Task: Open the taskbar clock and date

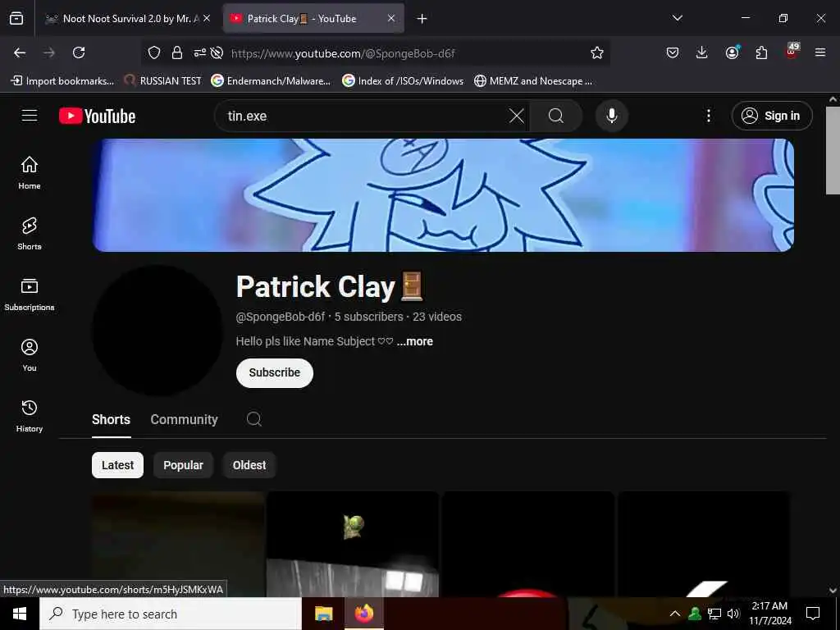Action: point(769,614)
